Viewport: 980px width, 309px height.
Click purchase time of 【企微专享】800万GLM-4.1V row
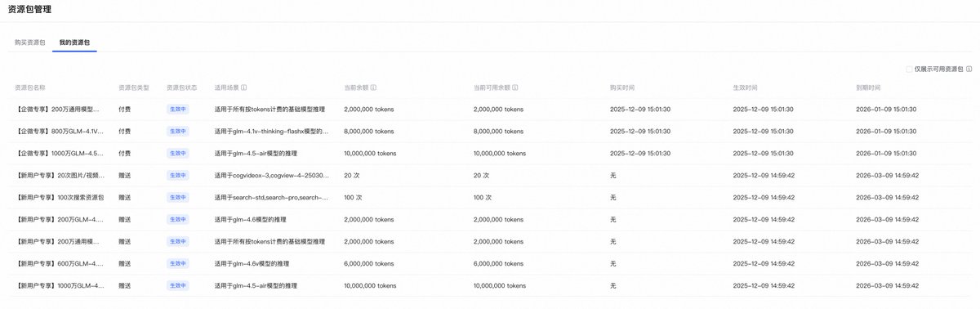coord(640,131)
